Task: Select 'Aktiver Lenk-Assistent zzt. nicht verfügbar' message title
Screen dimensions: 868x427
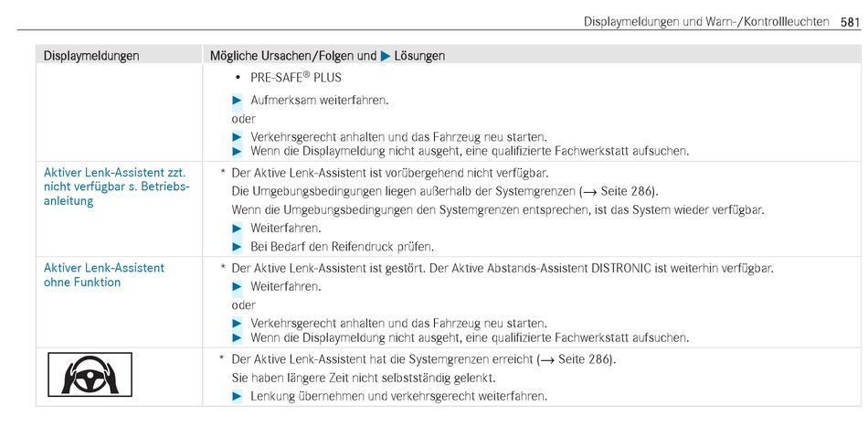Action: pyautogui.click(x=116, y=187)
